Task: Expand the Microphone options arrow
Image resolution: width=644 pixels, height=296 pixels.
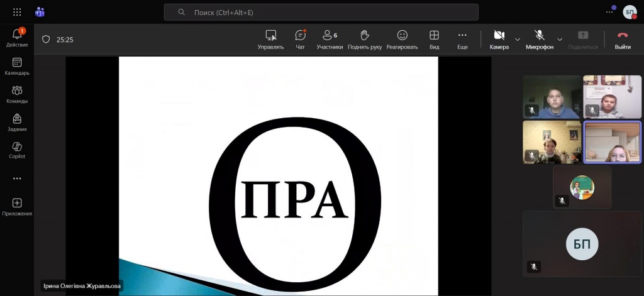Action: [560, 39]
